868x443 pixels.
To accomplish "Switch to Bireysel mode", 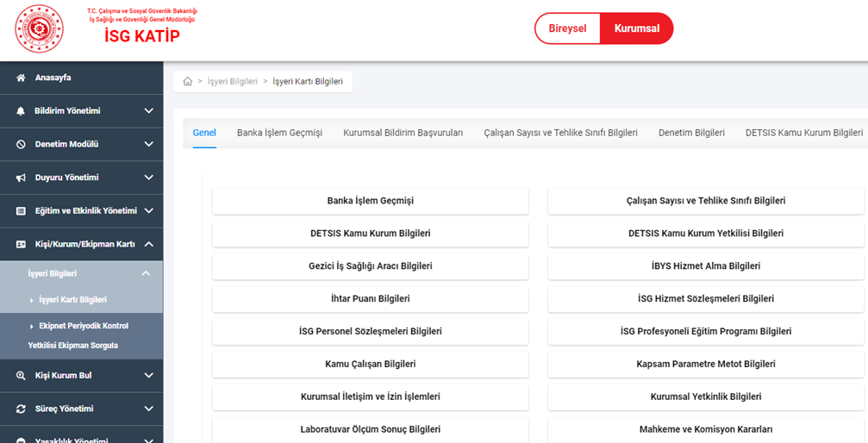I will coord(567,28).
